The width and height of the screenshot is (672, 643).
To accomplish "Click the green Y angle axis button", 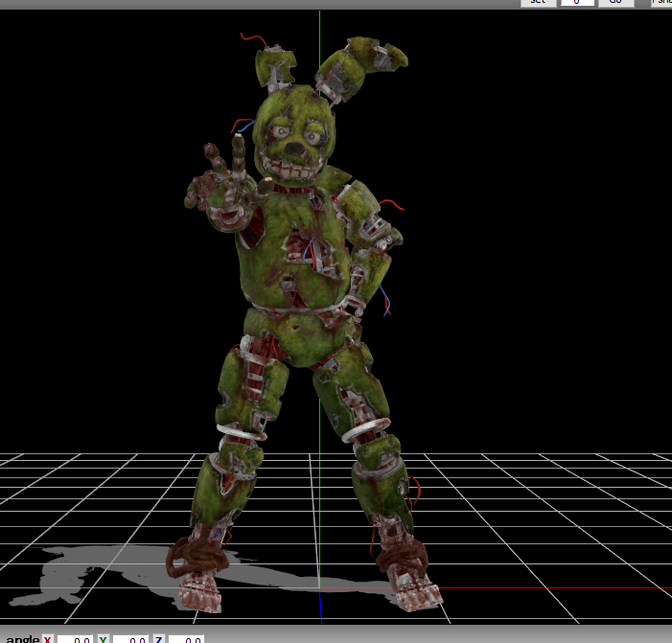I will 103,639.
